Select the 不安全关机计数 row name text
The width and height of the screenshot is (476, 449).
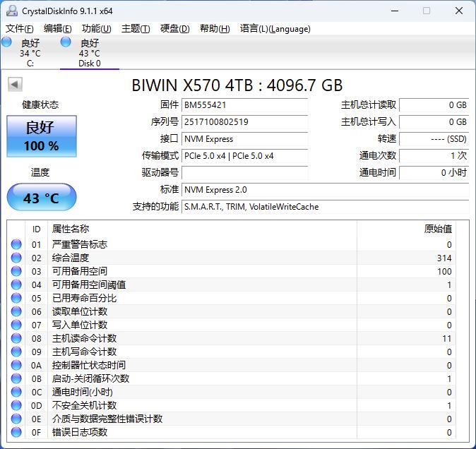pyautogui.click(x=84, y=405)
